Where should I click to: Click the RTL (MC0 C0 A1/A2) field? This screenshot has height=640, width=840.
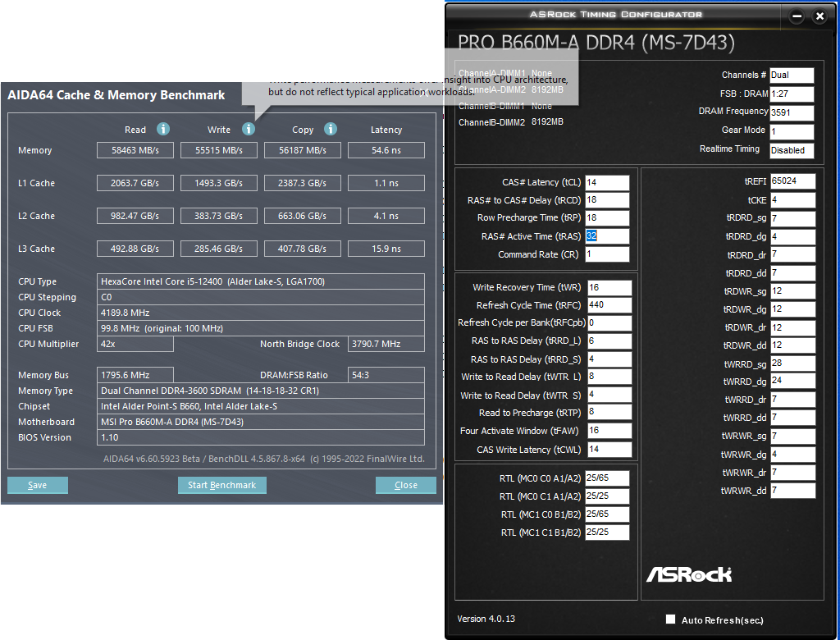607,478
